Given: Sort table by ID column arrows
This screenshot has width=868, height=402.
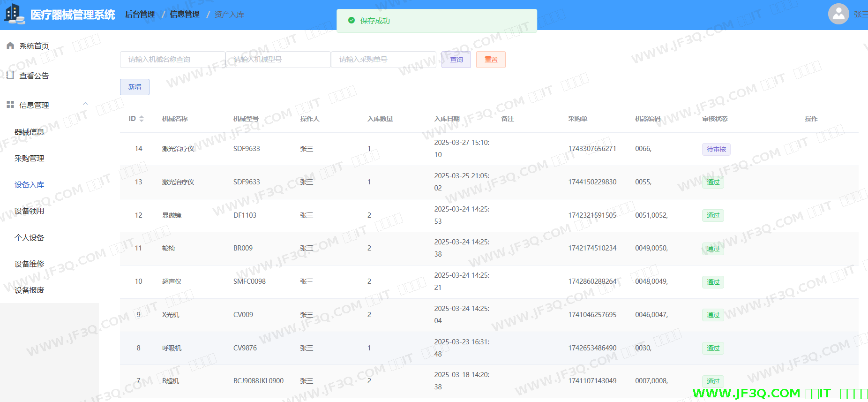Looking at the screenshot, I should [142, 119].
